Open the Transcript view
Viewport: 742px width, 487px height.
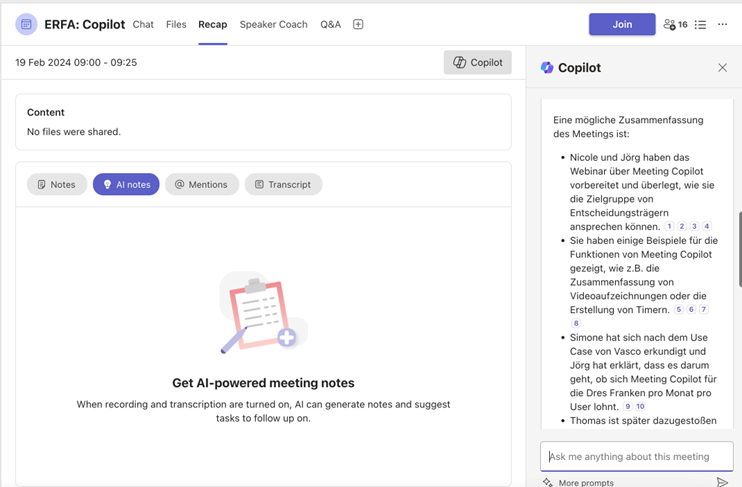(283, 185)
